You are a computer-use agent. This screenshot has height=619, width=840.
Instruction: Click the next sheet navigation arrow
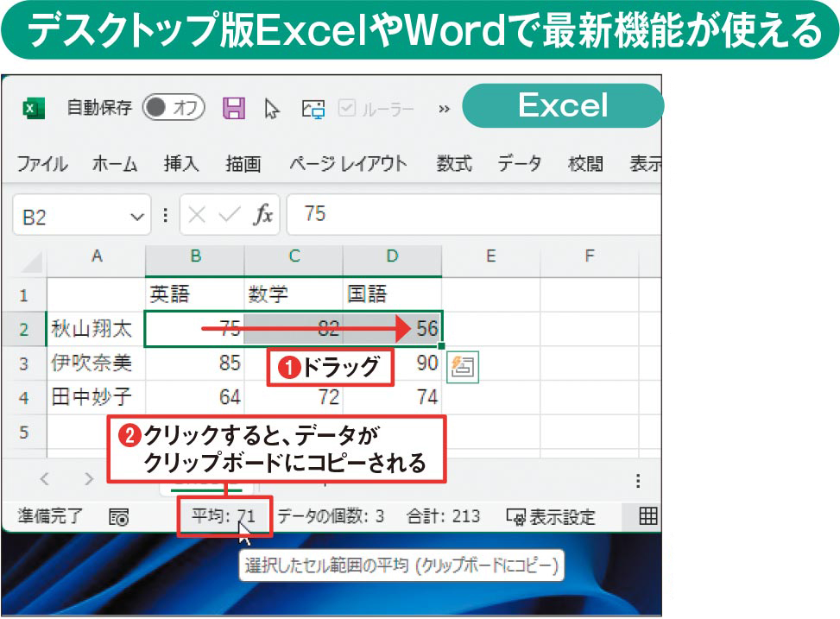[x=88, y=478]
